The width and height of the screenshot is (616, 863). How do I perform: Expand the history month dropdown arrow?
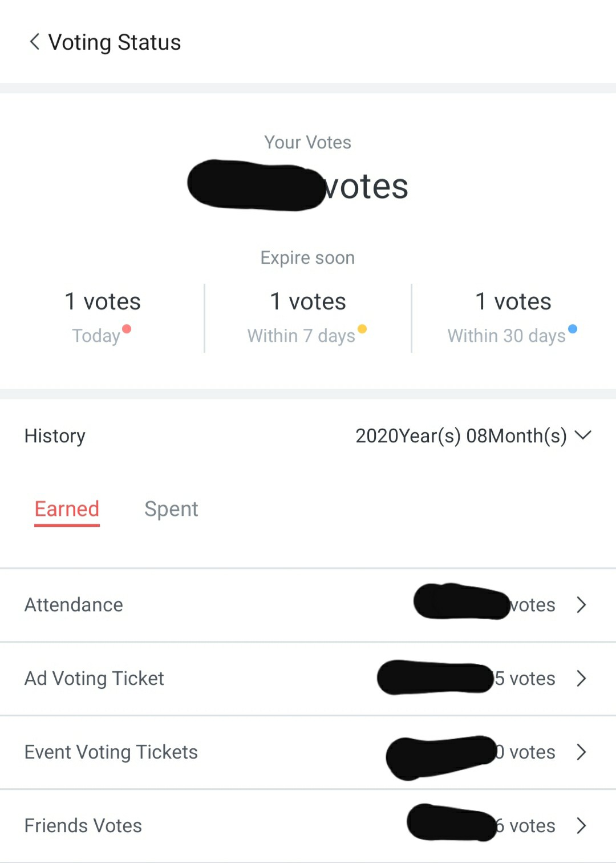pyautogui.click(x=583, y=435)
